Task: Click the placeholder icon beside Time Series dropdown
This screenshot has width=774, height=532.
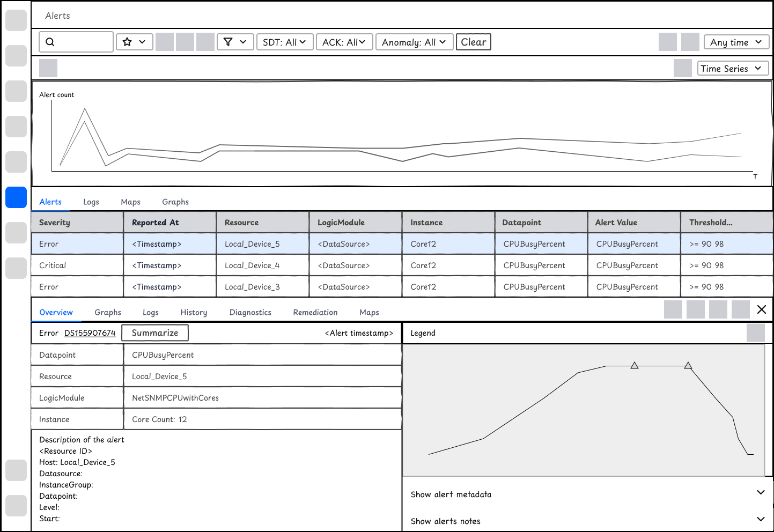Action: pyautogui.click(x=683, y=68)
